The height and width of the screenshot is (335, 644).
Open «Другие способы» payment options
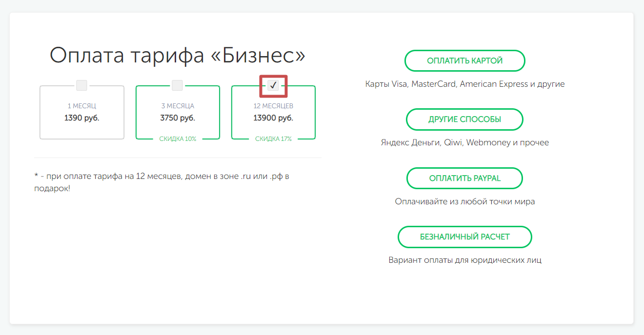(464, 119)
